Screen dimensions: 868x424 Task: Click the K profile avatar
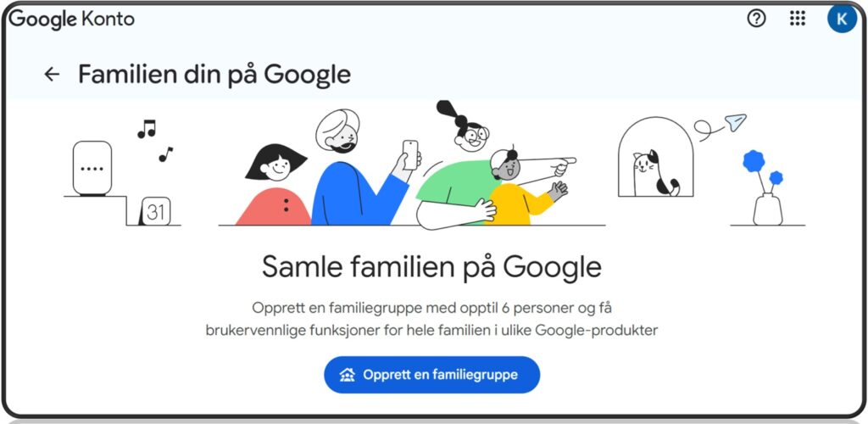coord(842,19)
